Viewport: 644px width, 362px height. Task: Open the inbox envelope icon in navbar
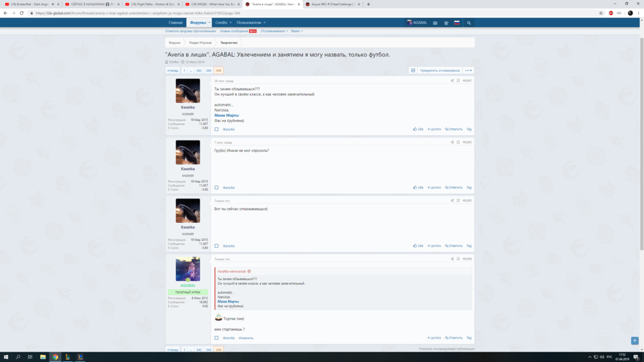pyautogui.click(x=435, y=23)
